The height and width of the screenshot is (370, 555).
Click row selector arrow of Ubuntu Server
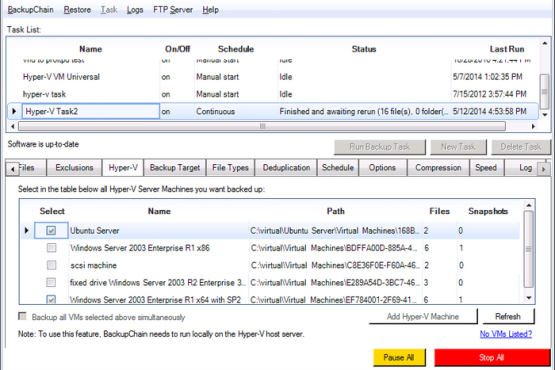tap(27, 230)
